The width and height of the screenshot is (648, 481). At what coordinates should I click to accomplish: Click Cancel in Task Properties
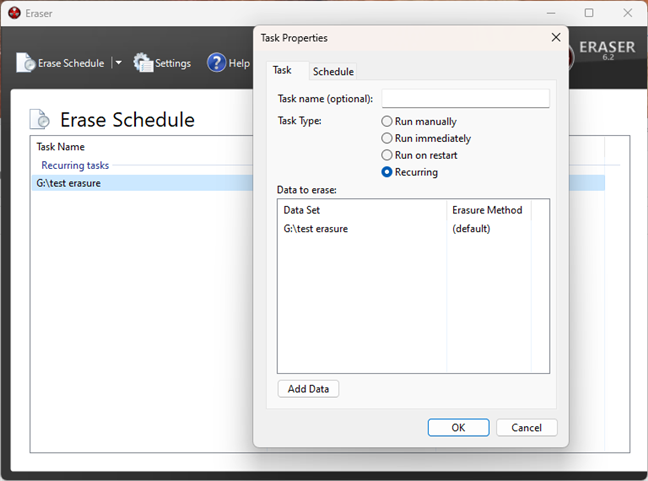526,427
